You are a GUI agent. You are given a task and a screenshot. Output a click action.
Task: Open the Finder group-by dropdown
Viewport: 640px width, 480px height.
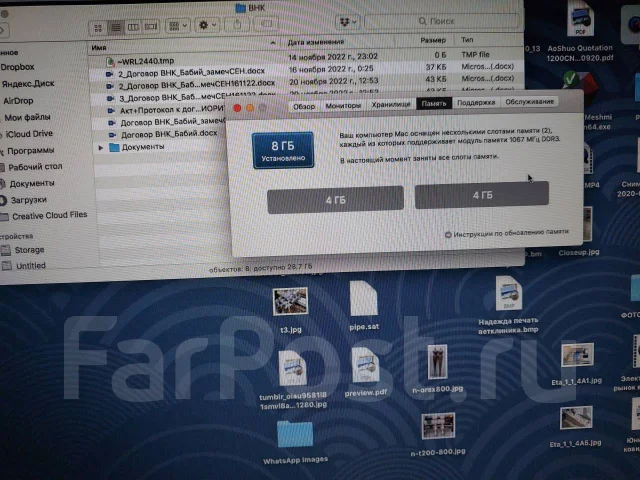[178, 26]
